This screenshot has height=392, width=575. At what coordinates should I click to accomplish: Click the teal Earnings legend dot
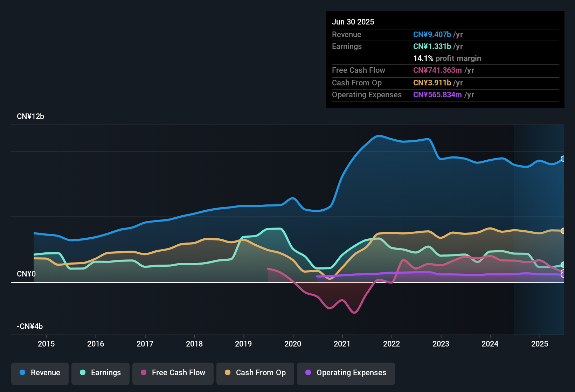point(83,373)
